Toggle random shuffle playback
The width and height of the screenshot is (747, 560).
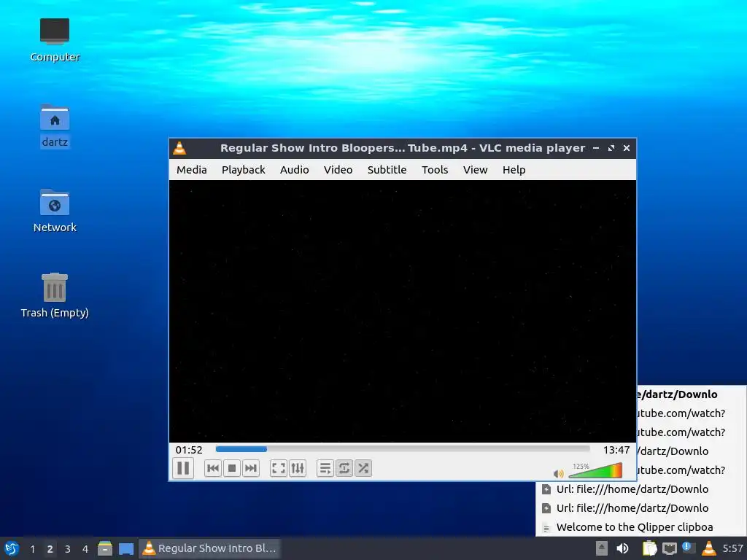[x=363, y=468]
